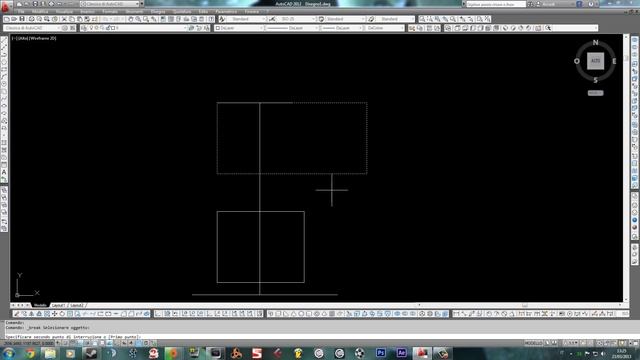
Task: Click the Help question mark in Standard toolbar
Action: coord(211,19)
